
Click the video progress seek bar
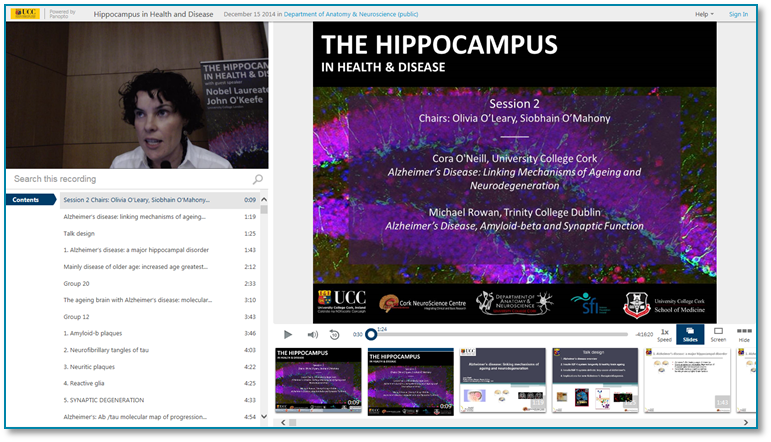[500, 334]
